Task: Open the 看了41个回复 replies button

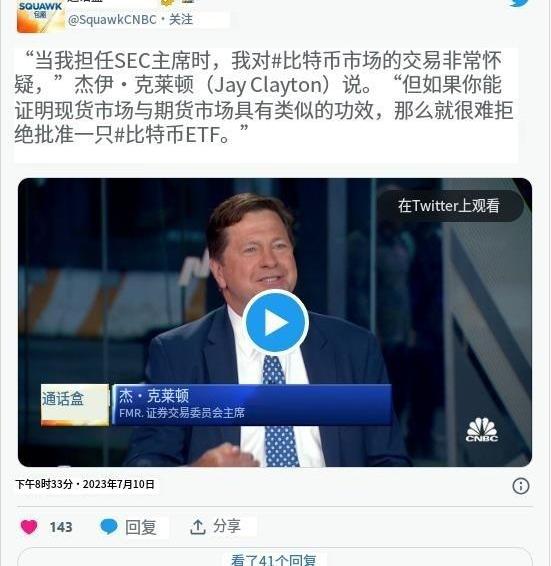Action: pyautogui.click(x=274, y=557)
